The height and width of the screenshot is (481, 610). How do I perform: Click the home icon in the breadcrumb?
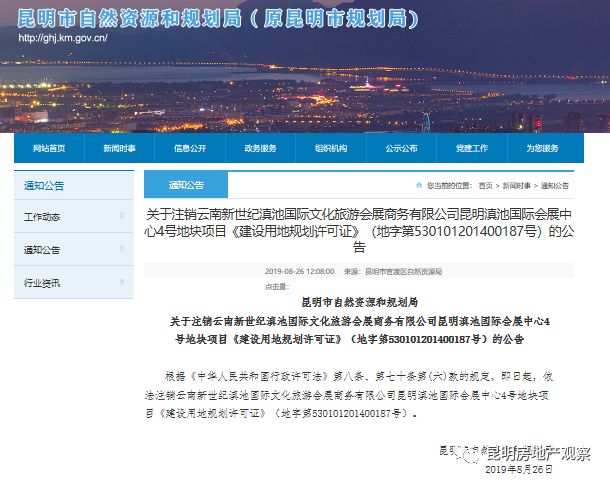[x=419, y=185]
